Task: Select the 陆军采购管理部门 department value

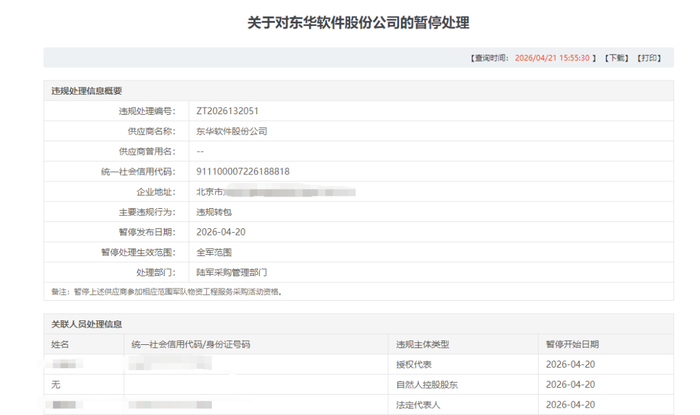Action: click(232, 272)
